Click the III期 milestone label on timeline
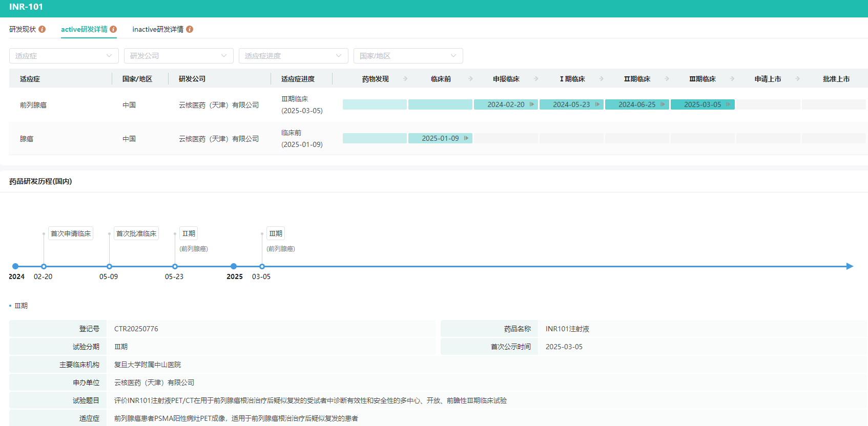Viewport: 868px width, 426px height. 276,233
